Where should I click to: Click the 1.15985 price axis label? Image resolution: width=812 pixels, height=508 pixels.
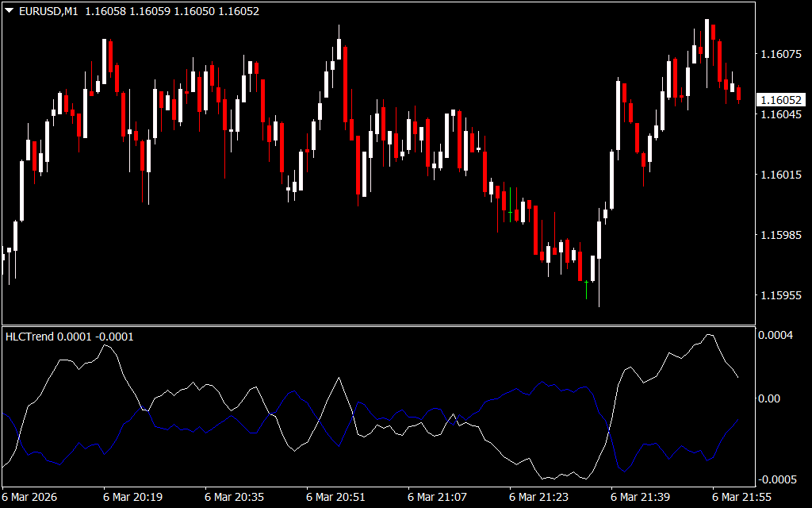coord(779,235)
